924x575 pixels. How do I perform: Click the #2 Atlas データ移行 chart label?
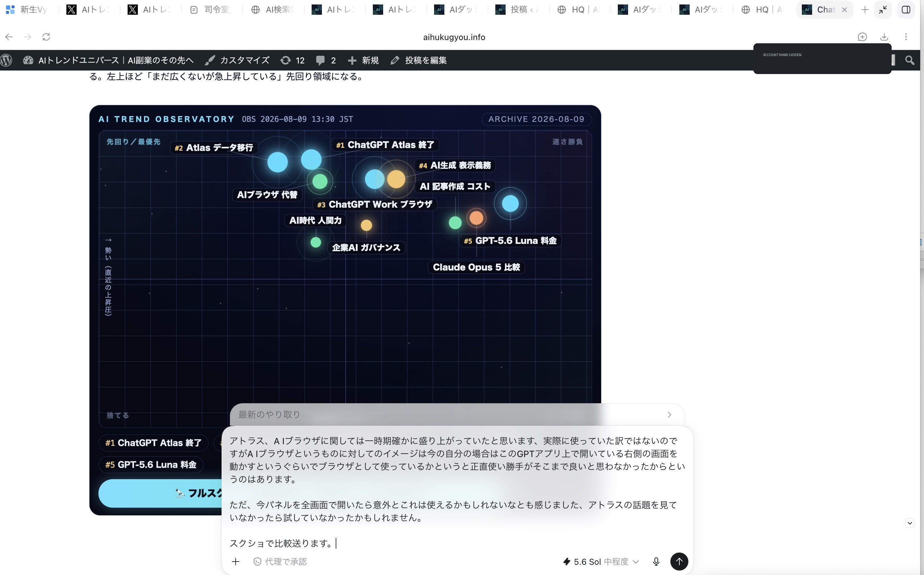[214, 147]
